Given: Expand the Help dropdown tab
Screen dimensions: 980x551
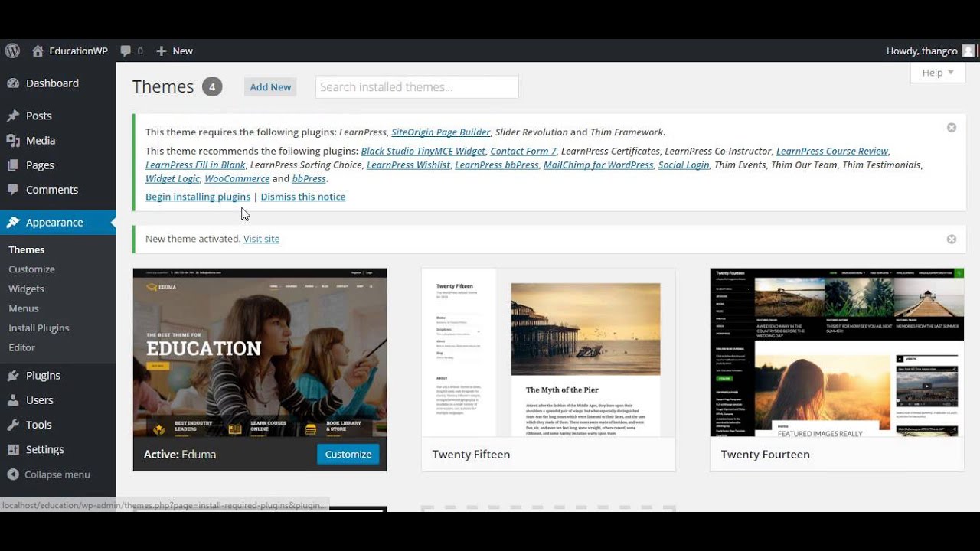Looking at the screenshot, I should (x=938, y=73).
